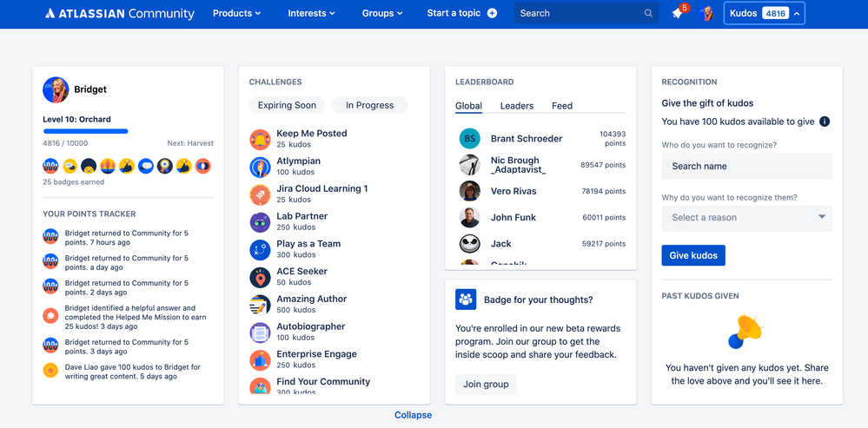Click the Search name input field
This screenshot has width=868, height=428.
[x=746, y=166]
